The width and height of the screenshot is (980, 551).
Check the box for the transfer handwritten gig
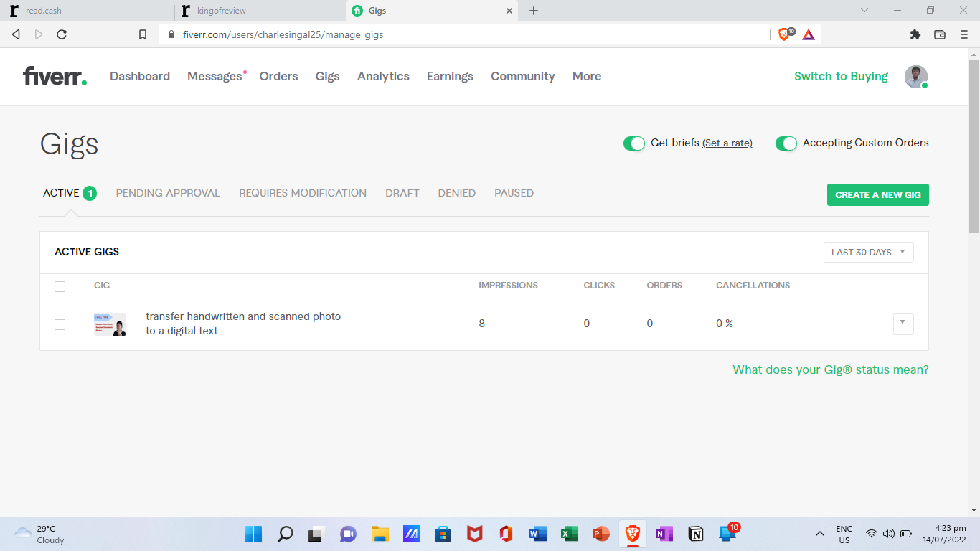(x=60, y=324)
